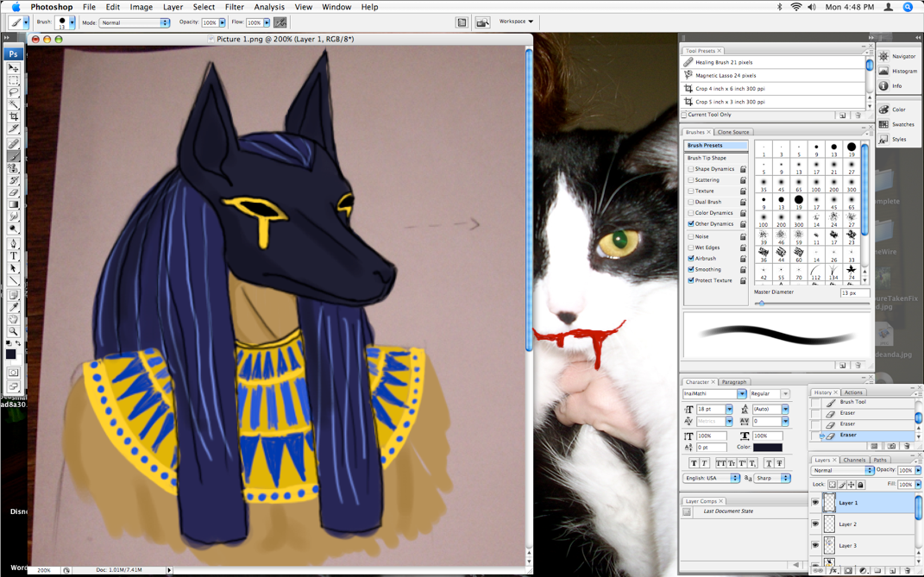Select the Rectangular Marquee tool
Image resolution: width=924 pixels, height=577 pixels.
click(x=13, y=80)
